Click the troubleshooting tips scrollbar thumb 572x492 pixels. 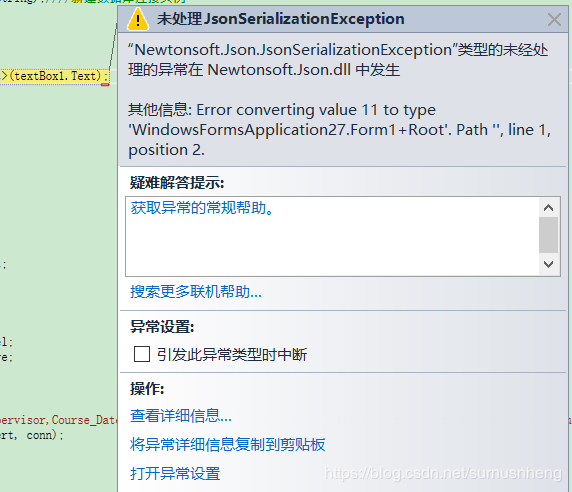[548, 235]
